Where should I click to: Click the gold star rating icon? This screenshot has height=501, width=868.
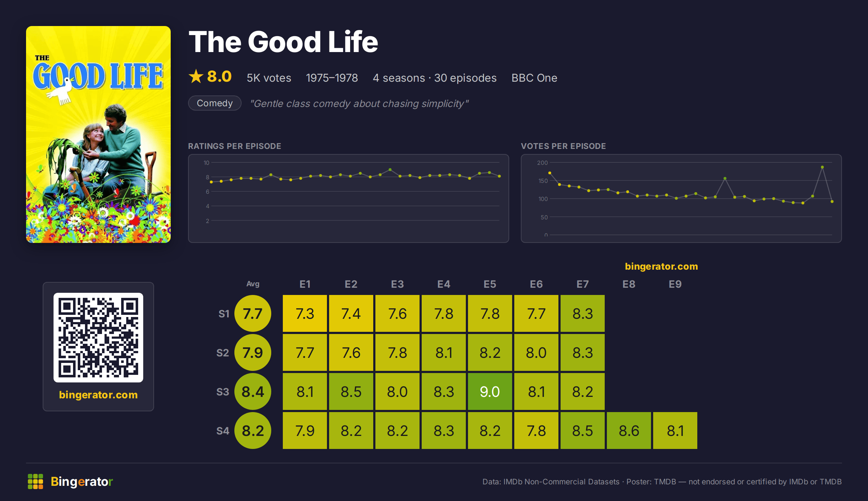click(196, 76)
